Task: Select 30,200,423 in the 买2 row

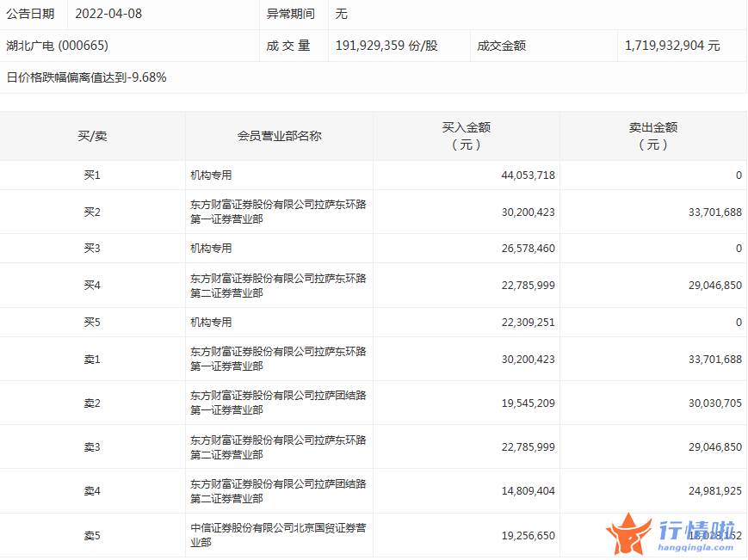Action: point(529,212)
